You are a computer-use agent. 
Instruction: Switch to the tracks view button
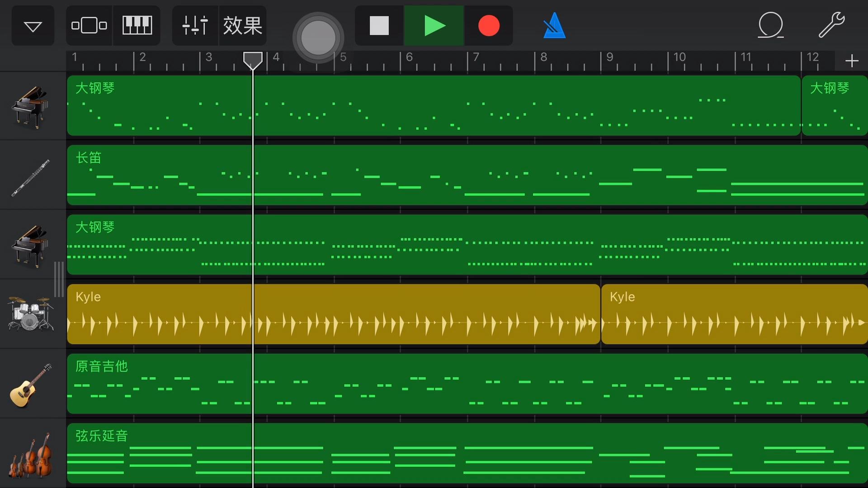coord(89,26)
